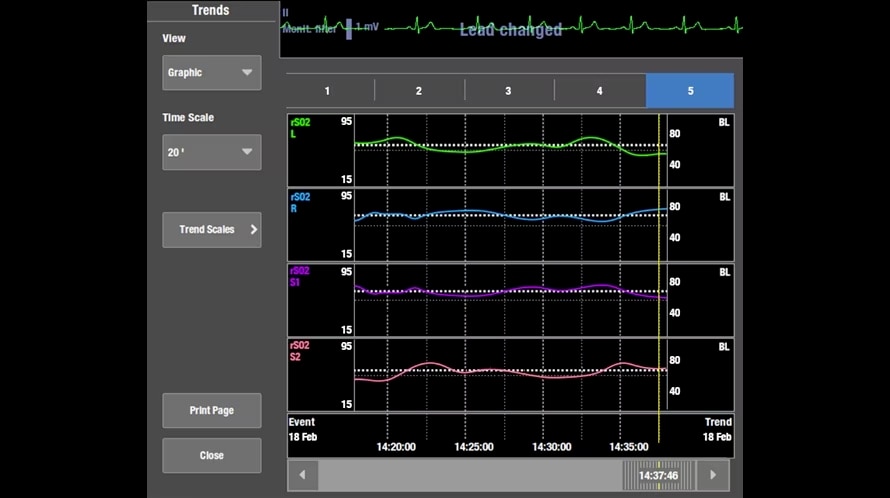The width and height of the screenshot is (890, 498).
Task: Open the Time Scale dropdown showing 20'
Action: (x=211, y=152)
